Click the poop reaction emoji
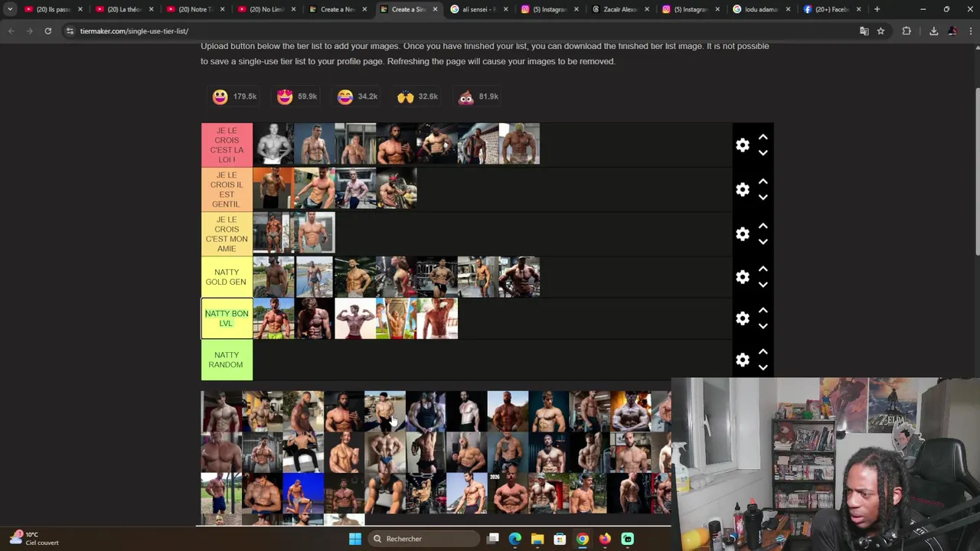Viewport: 980px width, 551px height. point(466,96)
